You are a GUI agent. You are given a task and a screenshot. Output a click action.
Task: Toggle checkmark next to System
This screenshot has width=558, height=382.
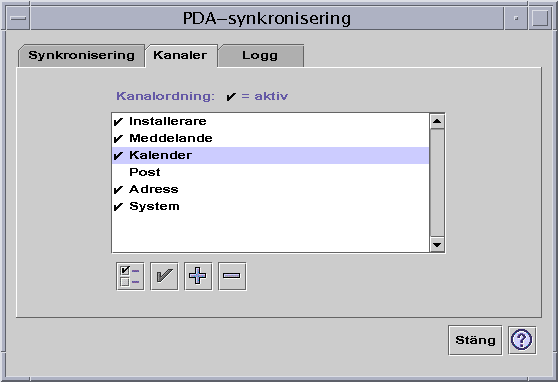[x=118, y=207]
